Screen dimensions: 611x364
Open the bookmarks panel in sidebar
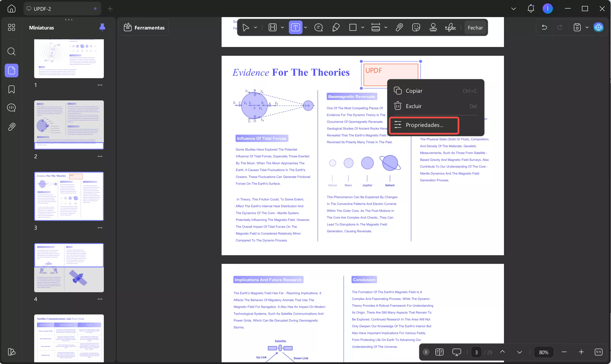(x=11, y=89)
